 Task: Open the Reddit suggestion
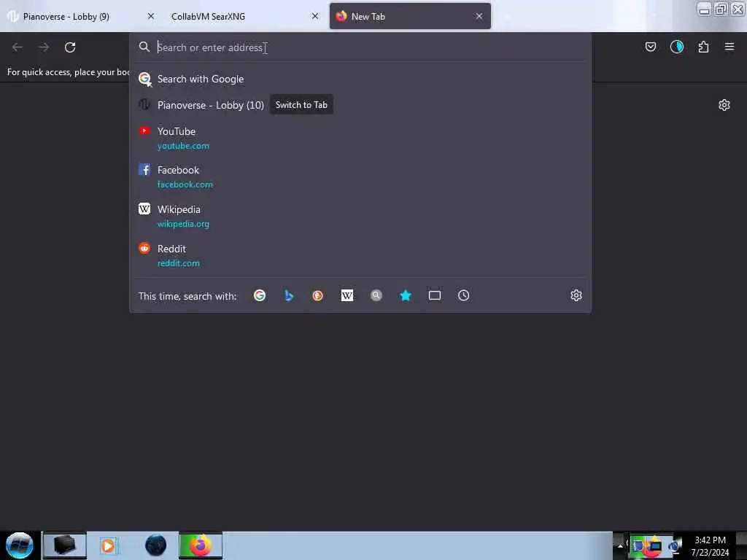360,256
